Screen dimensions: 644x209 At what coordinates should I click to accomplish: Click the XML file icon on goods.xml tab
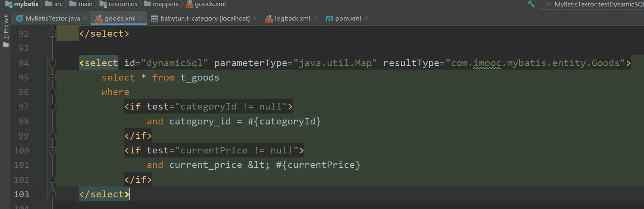point(99,19)
